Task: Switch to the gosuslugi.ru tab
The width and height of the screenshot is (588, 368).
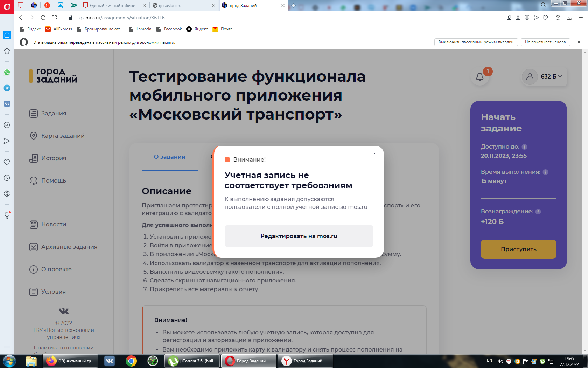Action: point(184,5)
